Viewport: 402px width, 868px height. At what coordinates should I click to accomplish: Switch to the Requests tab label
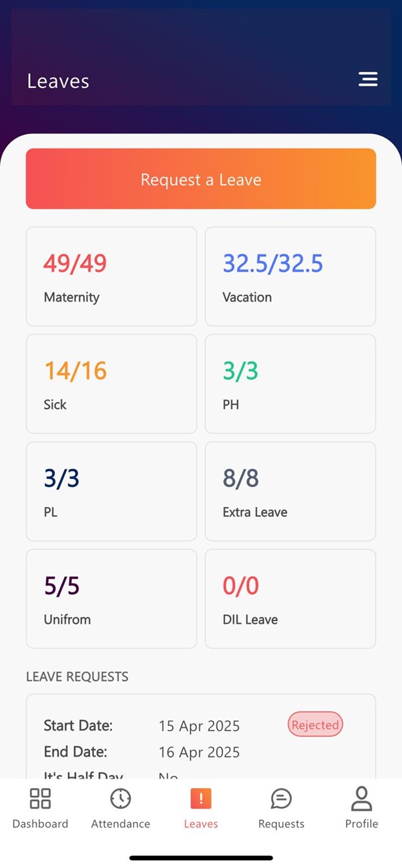coord(281,824)
